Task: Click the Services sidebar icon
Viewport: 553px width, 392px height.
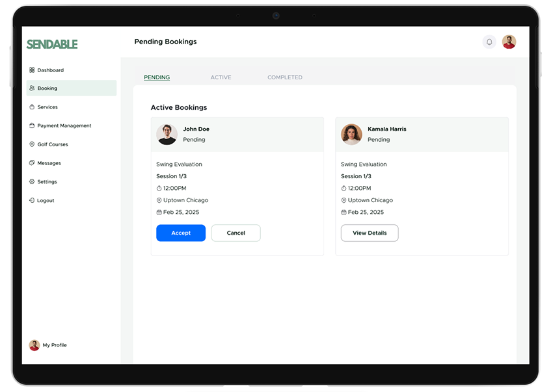Action: [x=32, y=107]
